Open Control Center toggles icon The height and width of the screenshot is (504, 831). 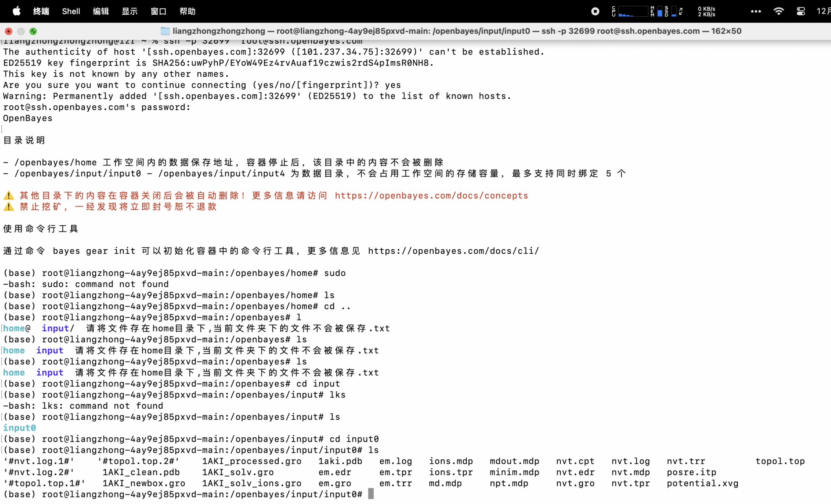pyautogui.click(x=800, y=11)
